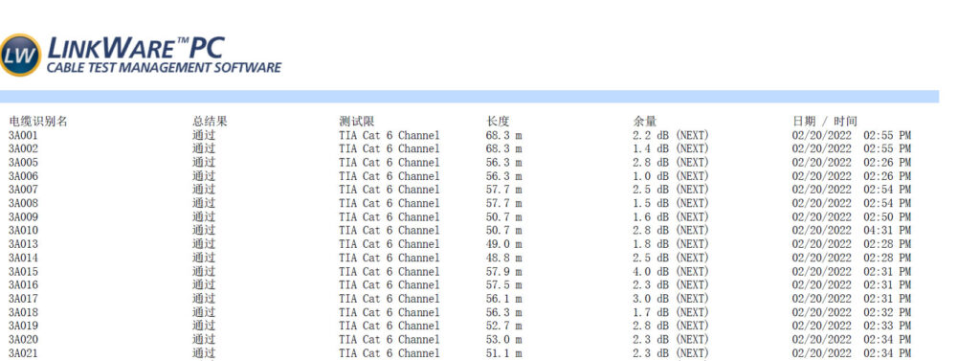Click length 51.1 m for 3A021

[504, 353]
